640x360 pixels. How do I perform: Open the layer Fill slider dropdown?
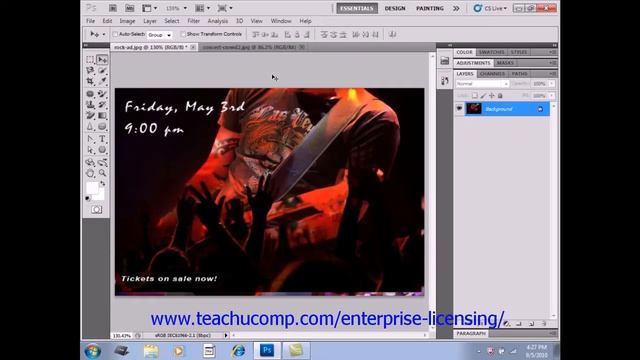click(551, 96)
